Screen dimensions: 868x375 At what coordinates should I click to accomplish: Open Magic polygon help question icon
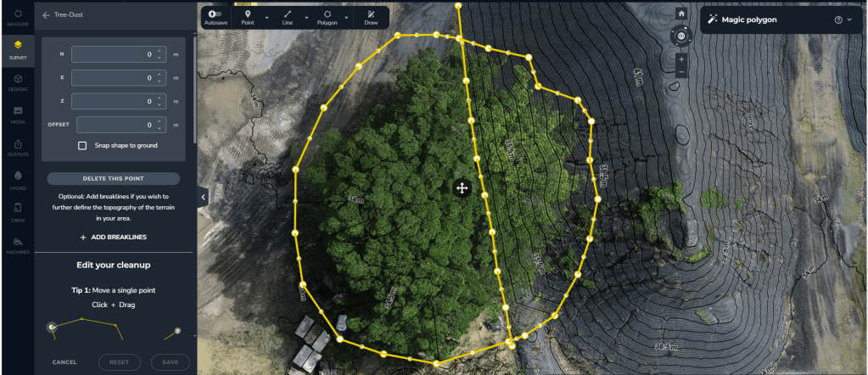838,20
